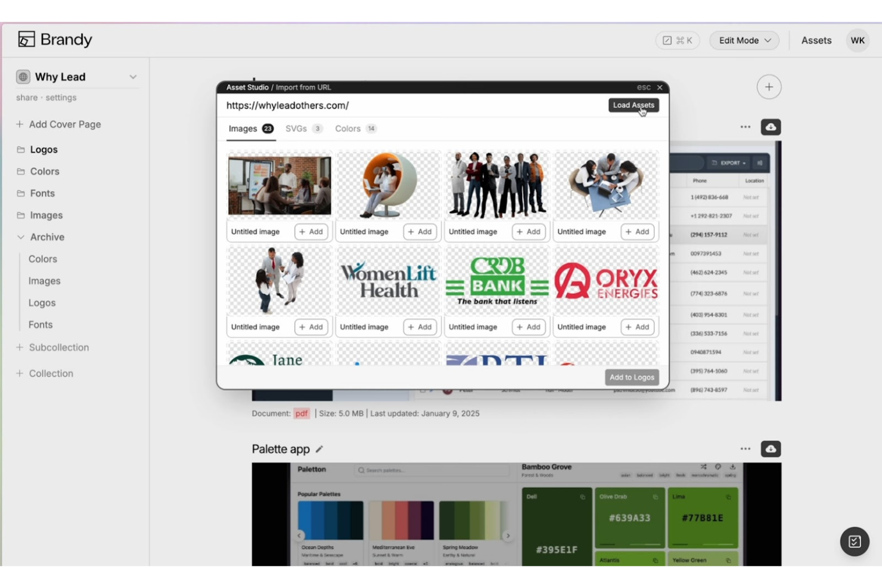Add the Oryx Energies logo image

coord(638,327)
